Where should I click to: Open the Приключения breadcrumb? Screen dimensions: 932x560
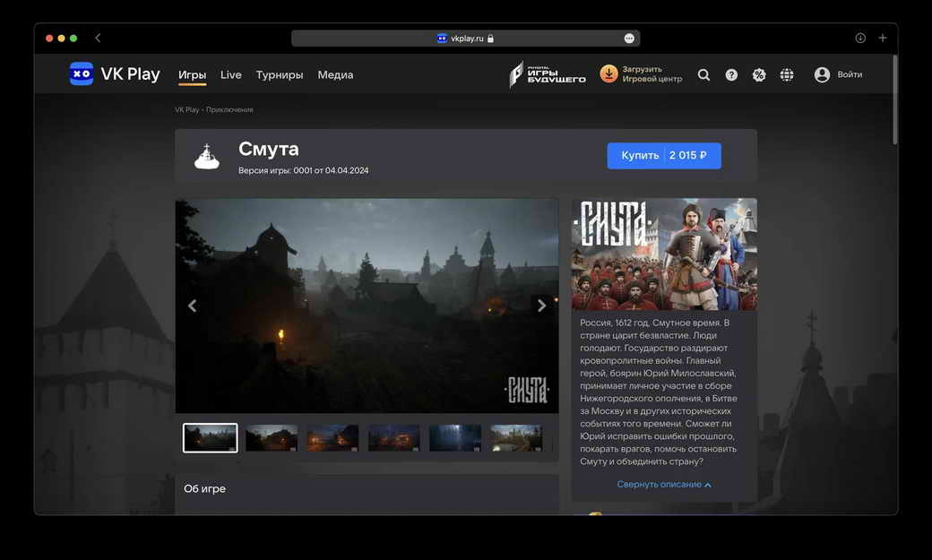tap(229, 110)
